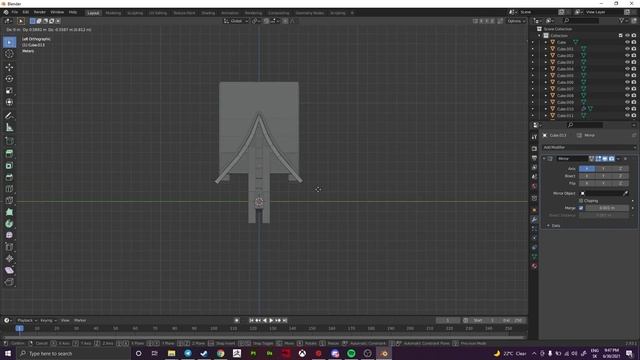Open the Material properties tab icon
The height and width of the screenshot is (360, 640).
tap(534, 266)
